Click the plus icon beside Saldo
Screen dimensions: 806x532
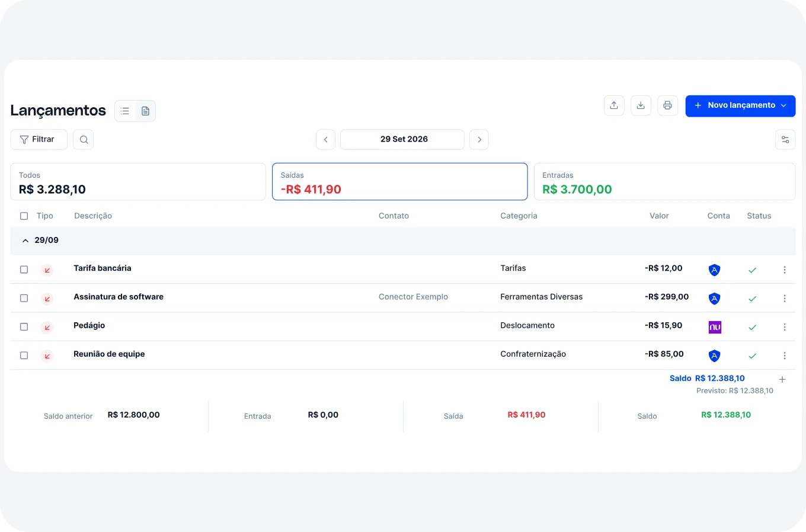pos(782,379)
